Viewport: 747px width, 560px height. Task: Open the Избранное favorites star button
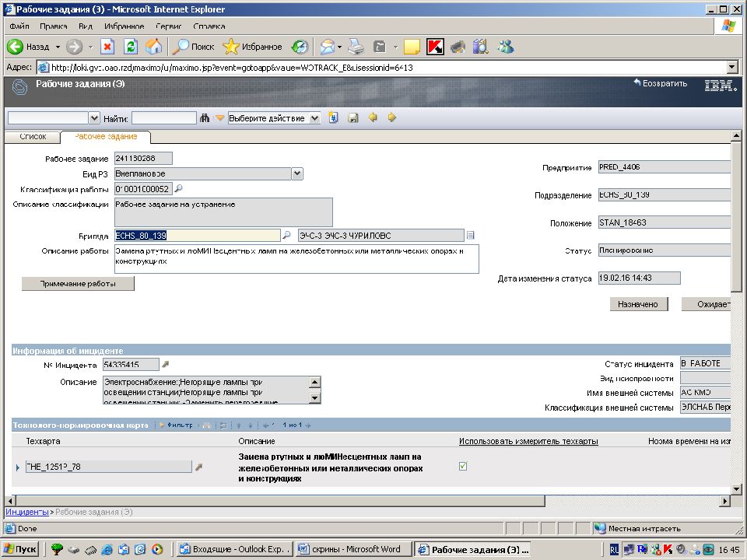[x=252, y=47]
